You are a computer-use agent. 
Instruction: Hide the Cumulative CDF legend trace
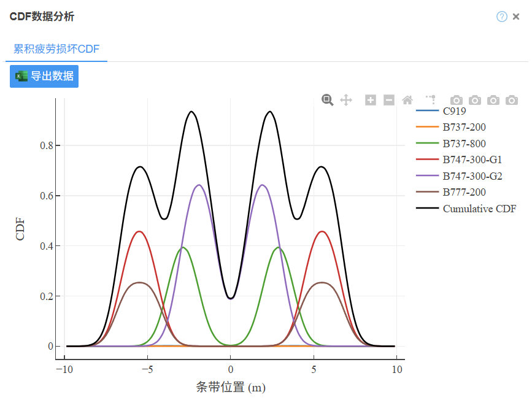(x=479, y=209)
